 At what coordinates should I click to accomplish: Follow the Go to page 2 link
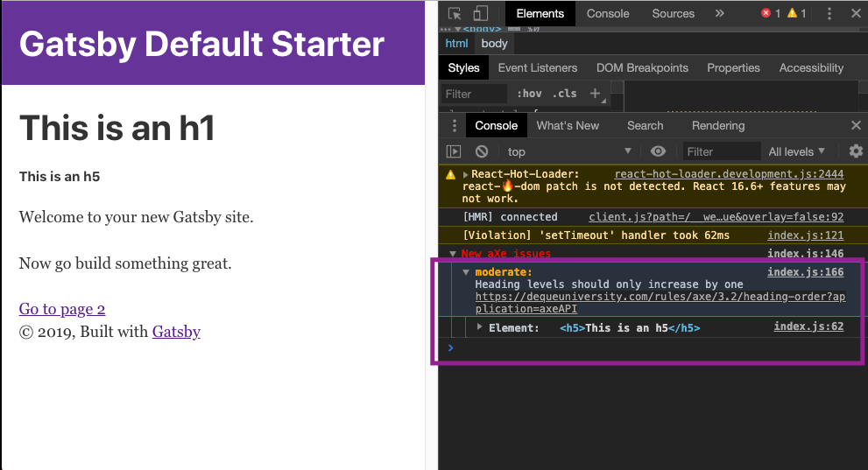point(62,309)
